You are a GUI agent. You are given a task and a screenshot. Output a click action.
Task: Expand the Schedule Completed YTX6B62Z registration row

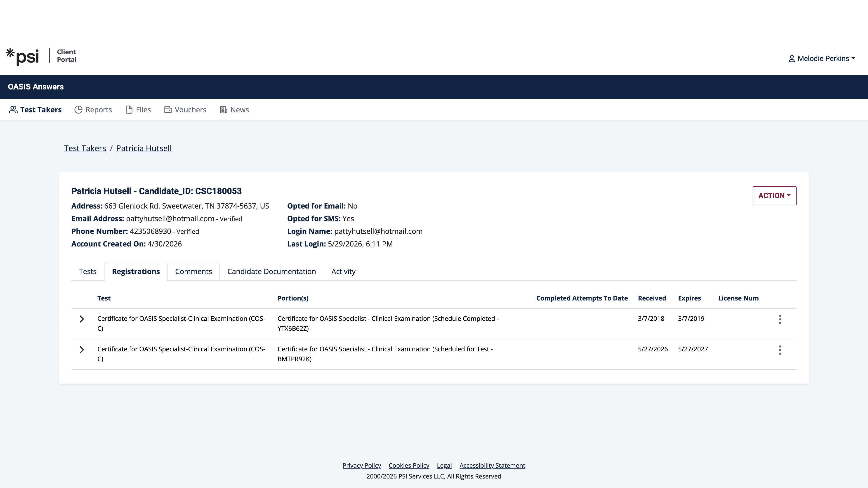click(x=82, y=319)
